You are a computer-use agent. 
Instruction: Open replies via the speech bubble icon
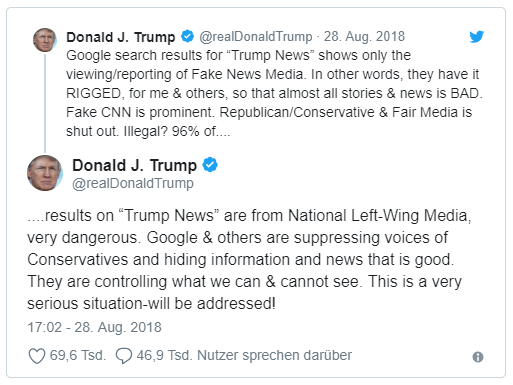click(x=124, y=356)
